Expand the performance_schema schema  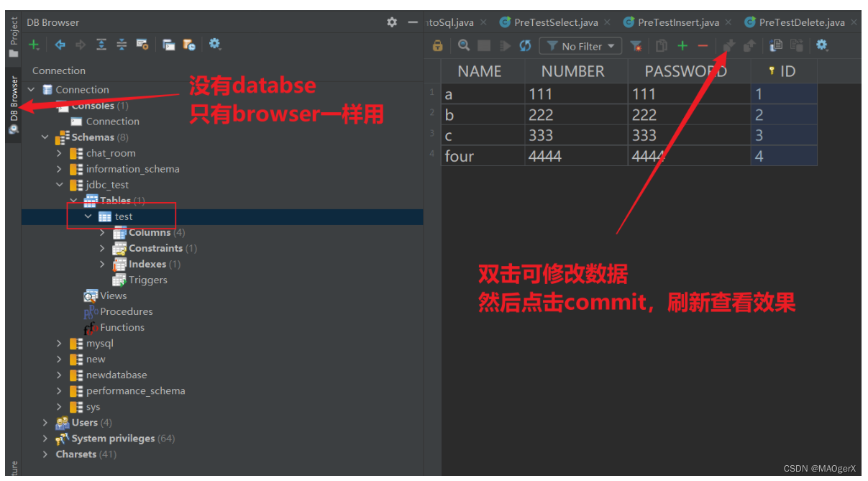coord(60,390)
